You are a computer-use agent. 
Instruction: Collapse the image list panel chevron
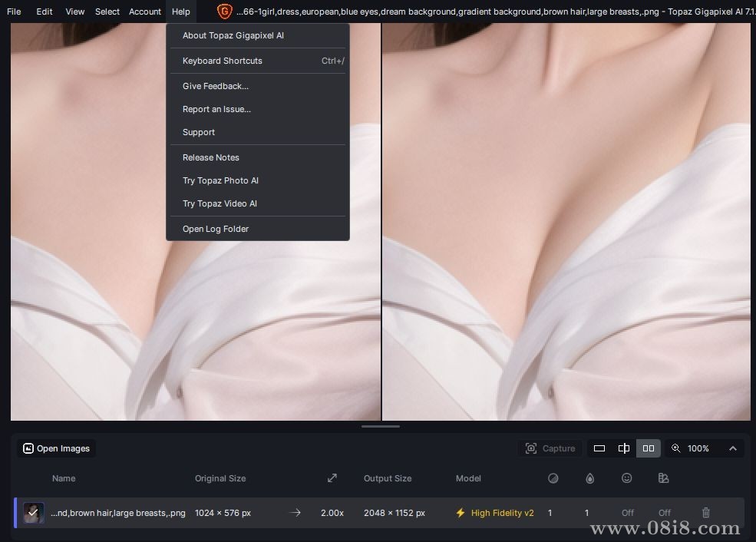click(733, 448)
